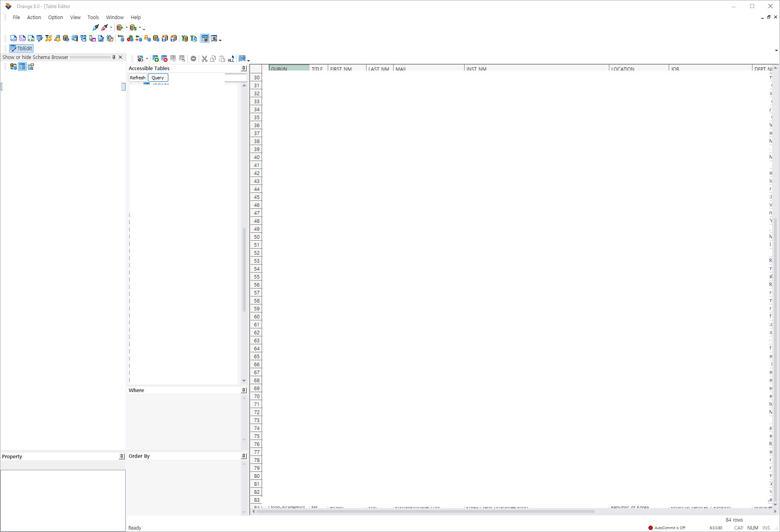
Task: Click the insert row icon
Action: click(x=156, y=59)
